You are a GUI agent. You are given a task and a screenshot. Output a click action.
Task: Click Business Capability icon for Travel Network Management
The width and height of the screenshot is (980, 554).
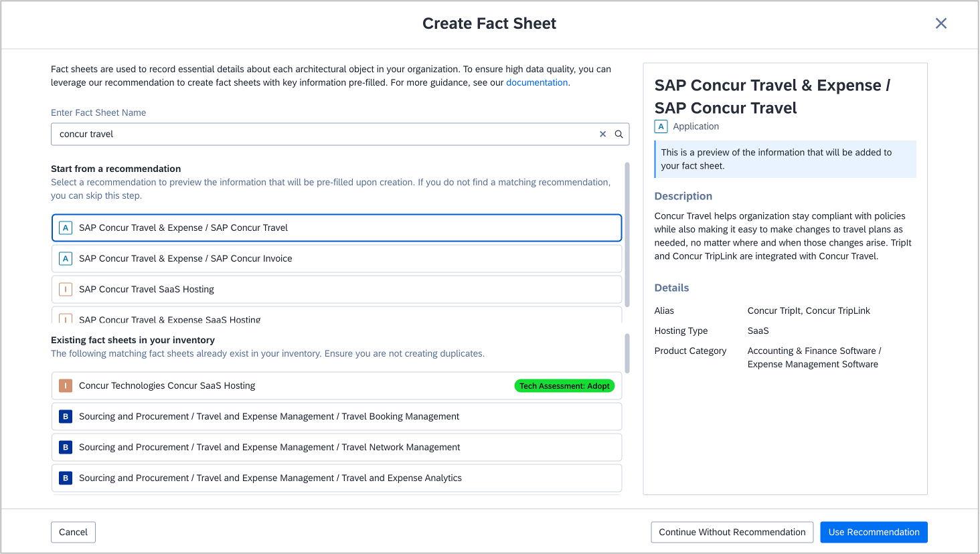pyautogui.click(x=66, y=447)
